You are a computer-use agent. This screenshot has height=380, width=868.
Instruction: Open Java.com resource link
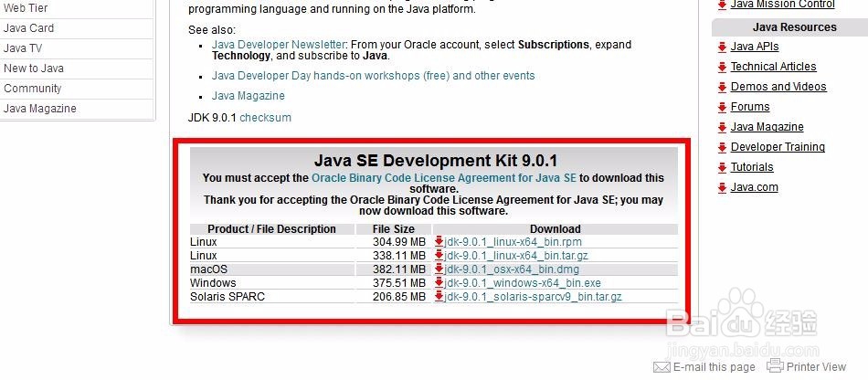pos(754,187)
